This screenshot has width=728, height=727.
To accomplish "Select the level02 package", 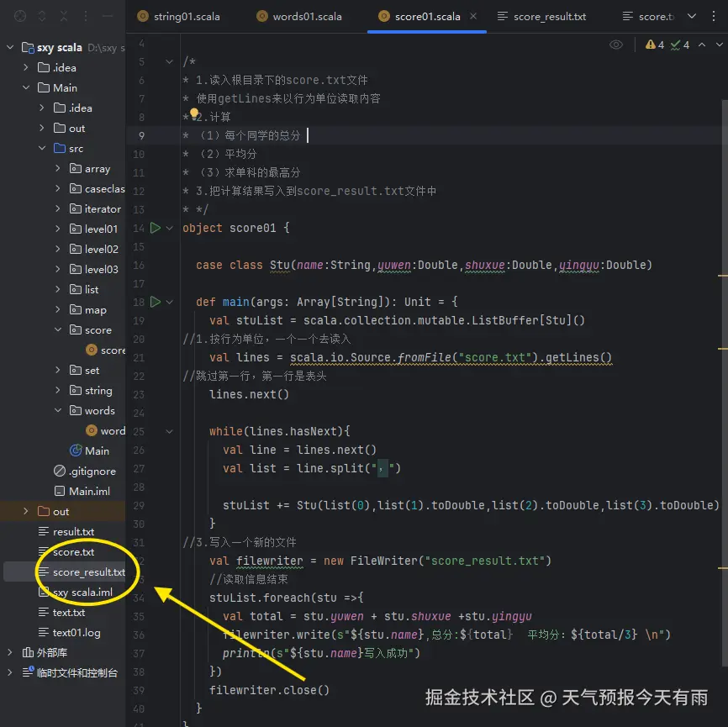I will (94, 249).
